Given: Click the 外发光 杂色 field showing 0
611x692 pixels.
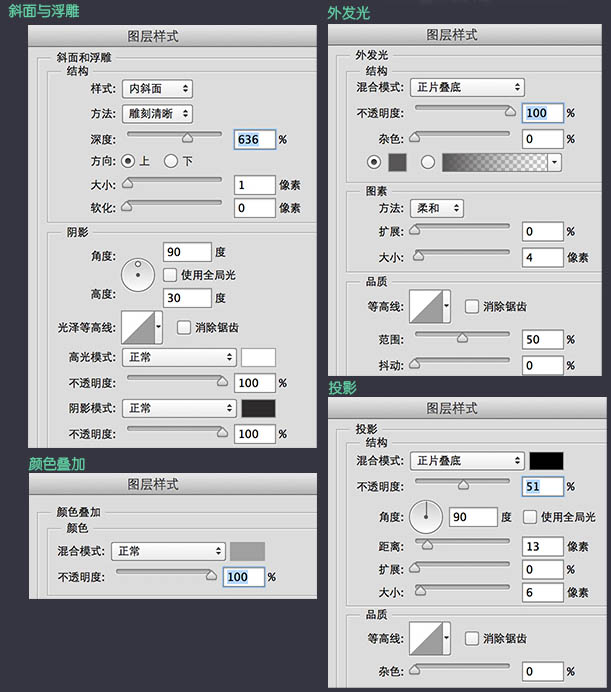Looking at the screenshot, I should 543,139.
